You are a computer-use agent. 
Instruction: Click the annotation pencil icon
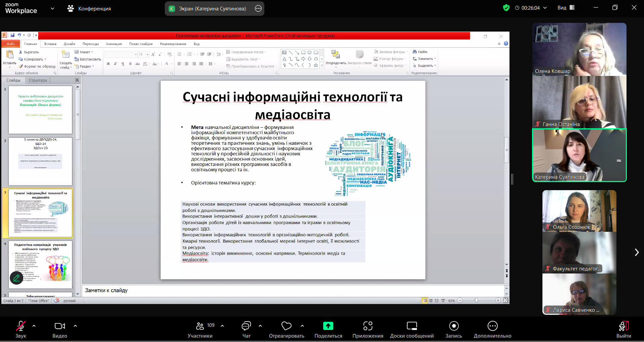[x=16, y=278]
